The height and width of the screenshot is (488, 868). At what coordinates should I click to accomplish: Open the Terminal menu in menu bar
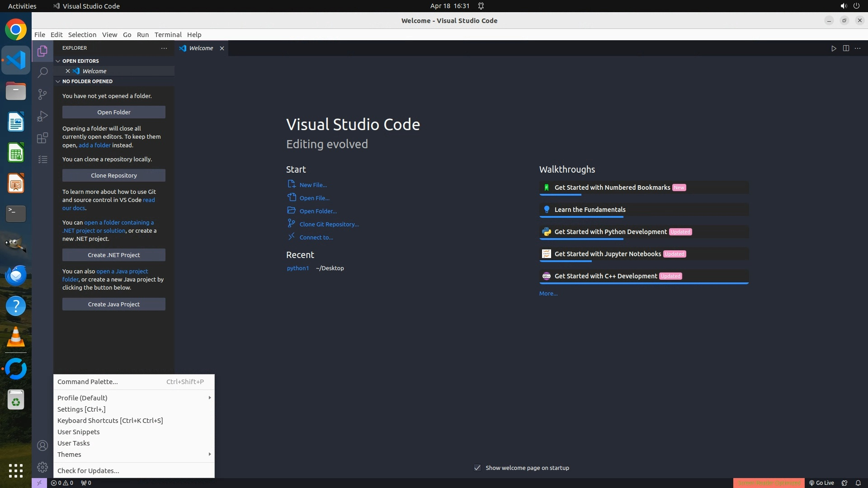[168, 35]
